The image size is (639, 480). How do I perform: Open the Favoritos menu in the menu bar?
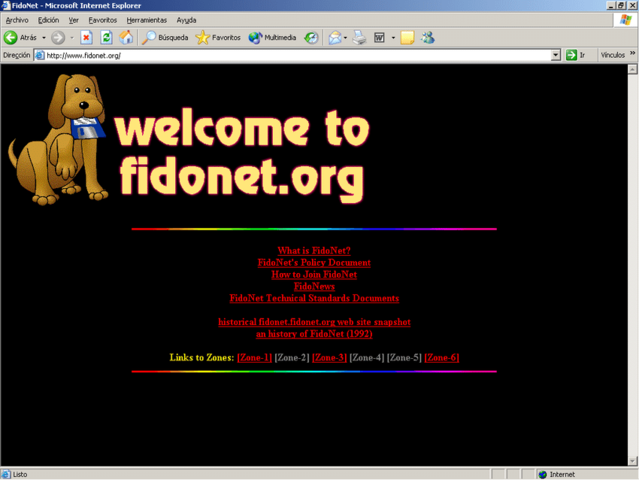click(x=102, y=20)
